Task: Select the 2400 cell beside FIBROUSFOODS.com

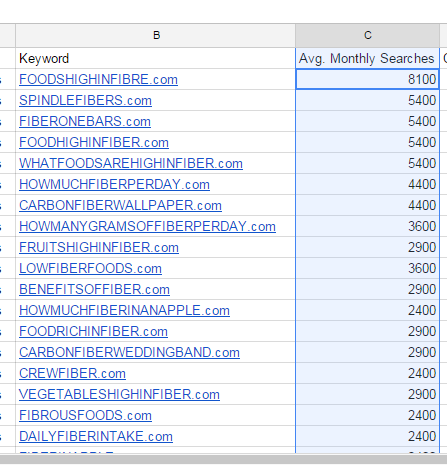Action: (367, 415)
